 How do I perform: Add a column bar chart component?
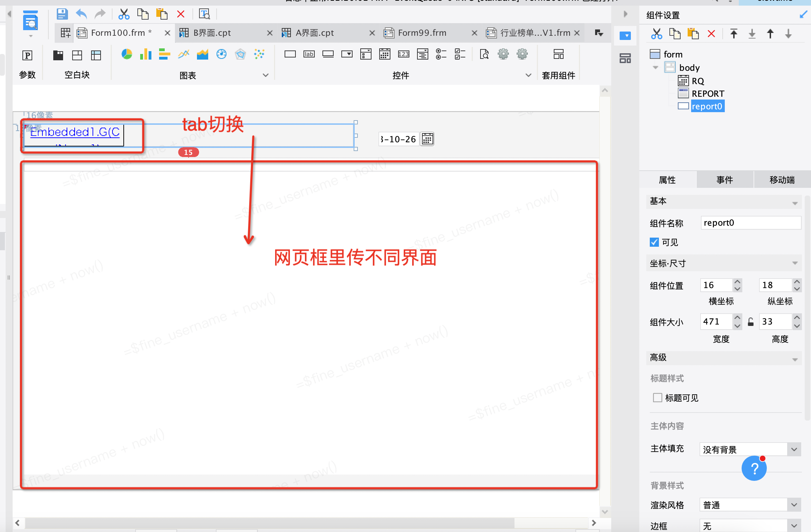145,54
